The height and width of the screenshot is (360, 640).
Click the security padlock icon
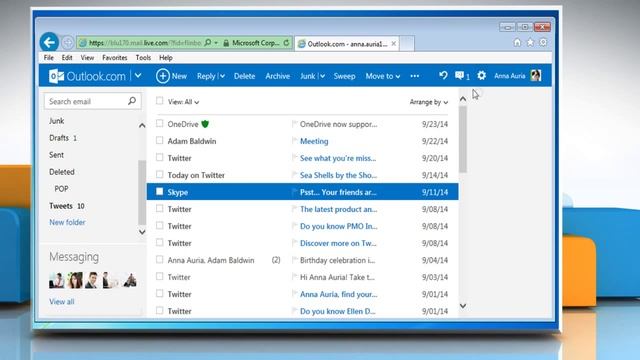(x=226, y=43)
